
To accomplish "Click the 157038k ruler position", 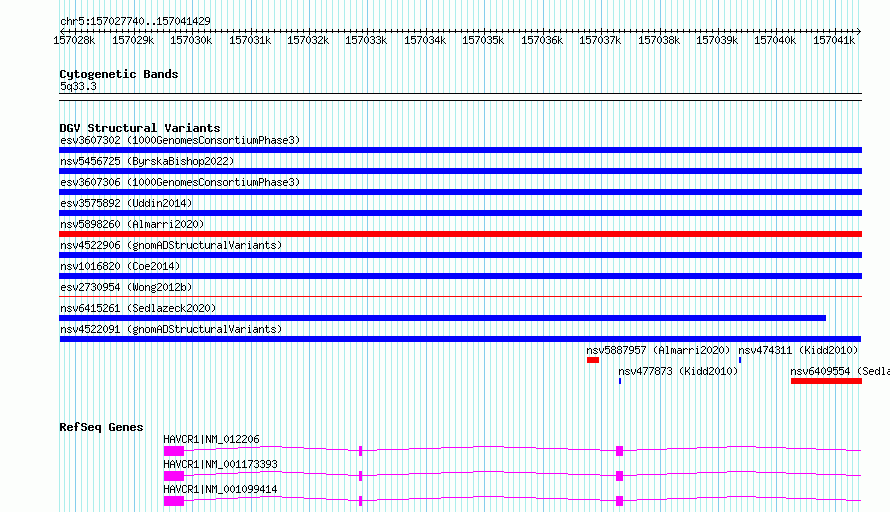I will [659, 40].
